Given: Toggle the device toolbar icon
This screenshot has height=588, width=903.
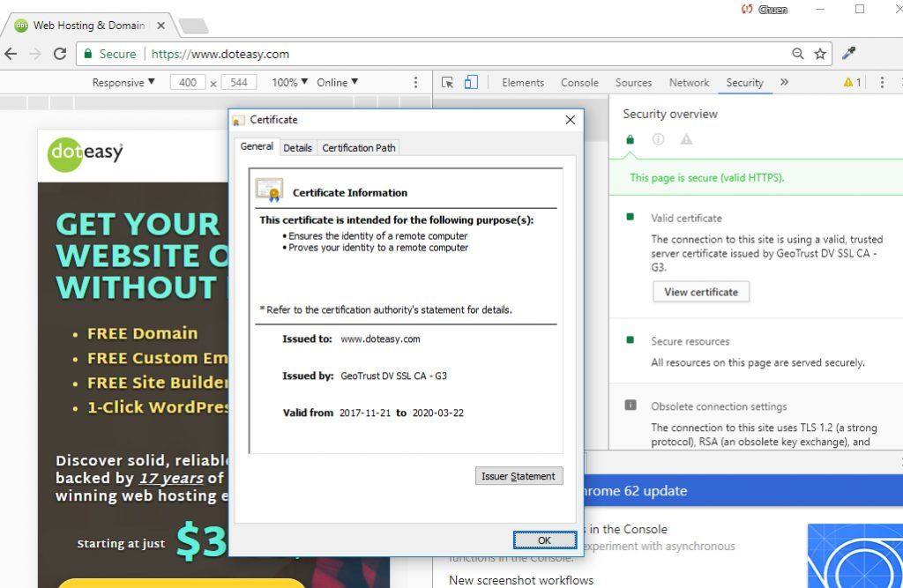Looking at the screenshot, I should pyautogui.click(x=471, y=82).
